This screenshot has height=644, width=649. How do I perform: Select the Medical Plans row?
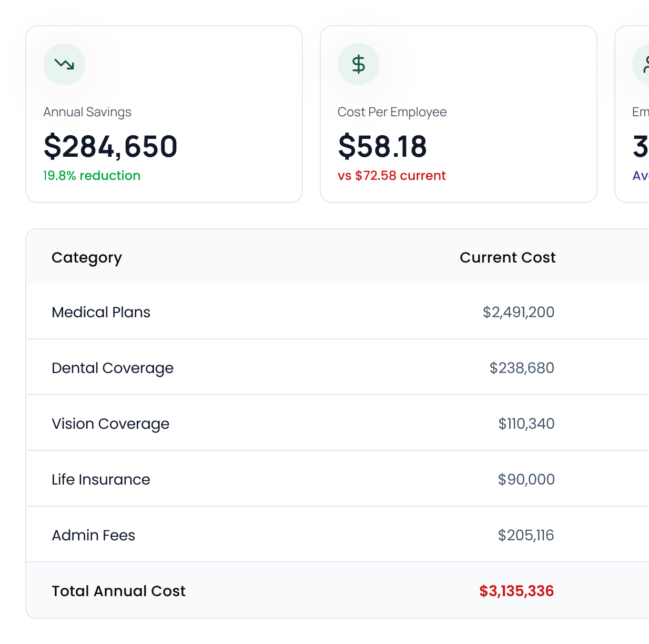tap(101, 313)
